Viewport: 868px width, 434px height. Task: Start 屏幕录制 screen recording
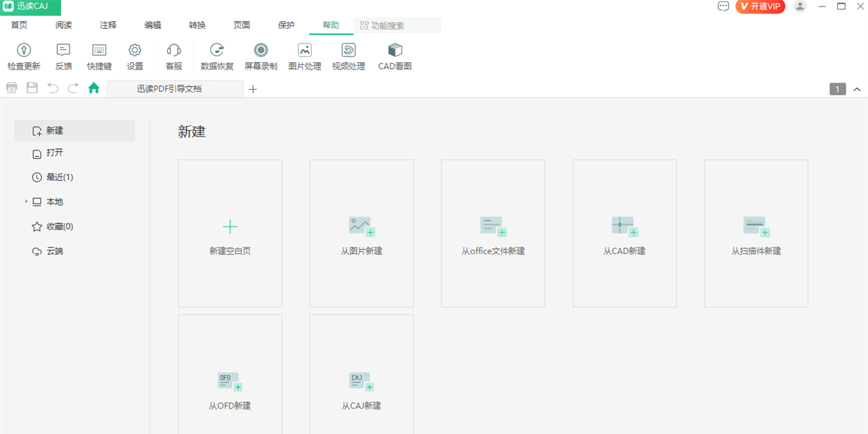click(261, 56)
